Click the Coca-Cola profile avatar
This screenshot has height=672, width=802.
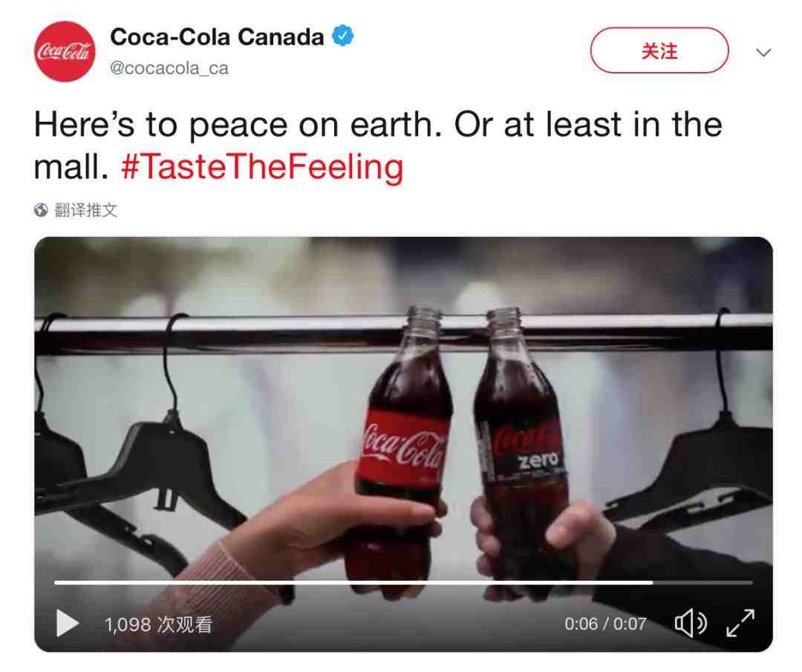point(65,51)
